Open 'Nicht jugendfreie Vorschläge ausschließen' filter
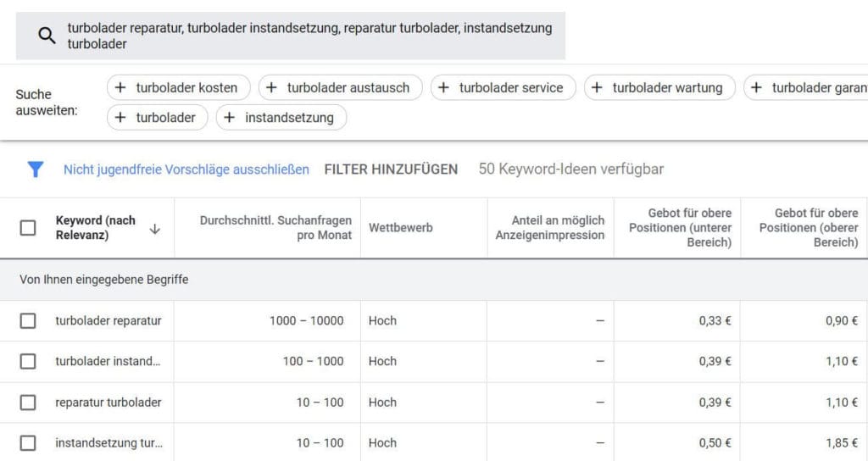Screen dimensions: 868x461 [x=186, y=169]
